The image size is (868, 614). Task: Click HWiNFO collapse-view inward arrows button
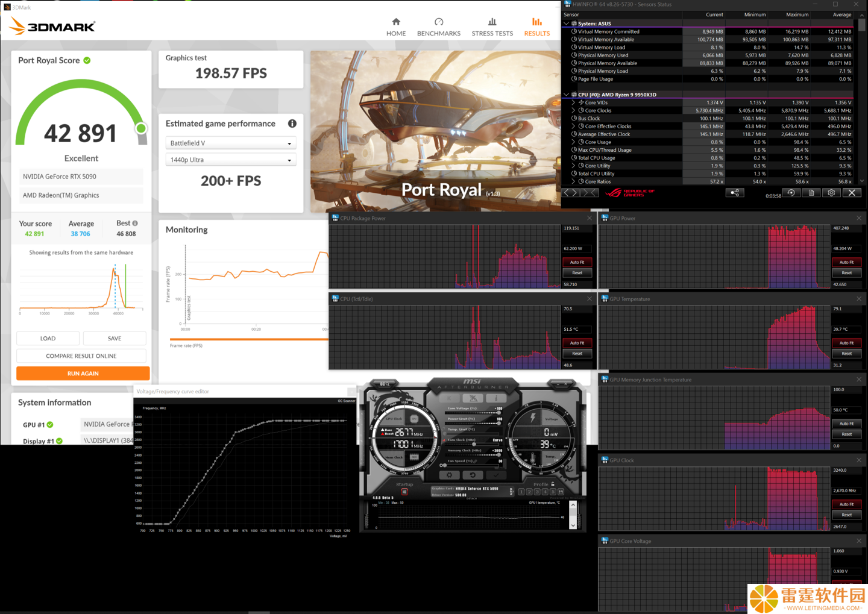click(x=590, y=193)
